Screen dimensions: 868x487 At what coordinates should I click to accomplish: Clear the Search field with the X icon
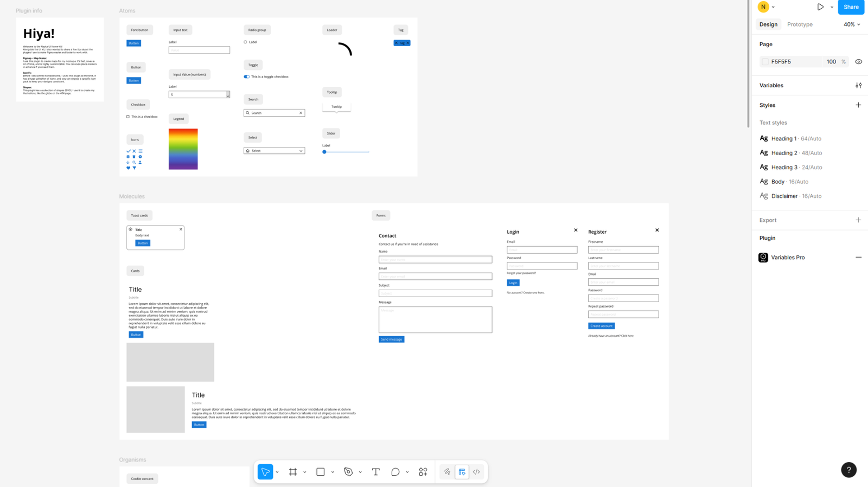(x=301, y=113)
